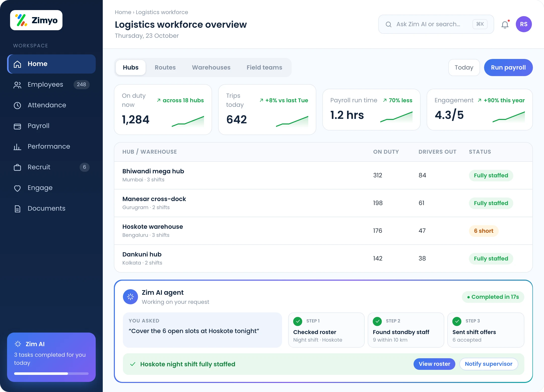544x392 pixels.
Task: Click Manesar Fully staffed badge
Action: [491, 203]
